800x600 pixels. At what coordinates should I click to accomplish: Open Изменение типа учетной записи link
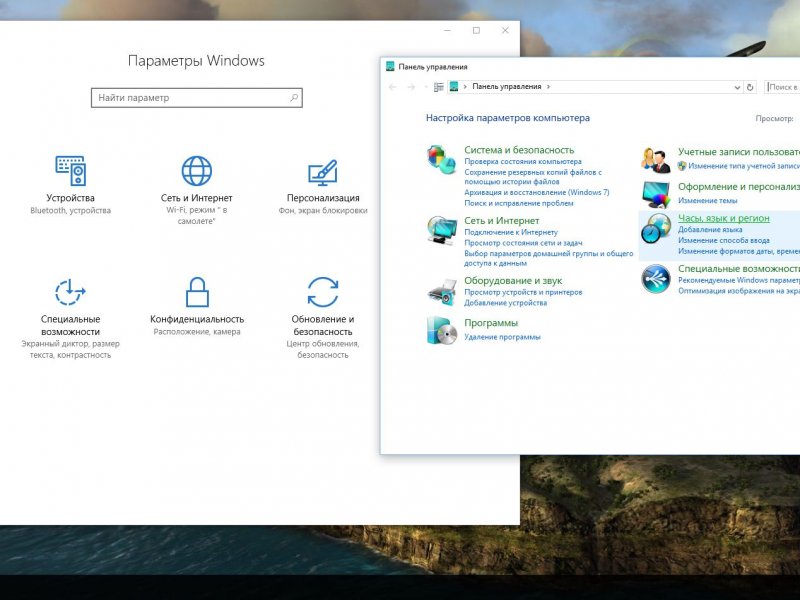[x=744, y=166]
